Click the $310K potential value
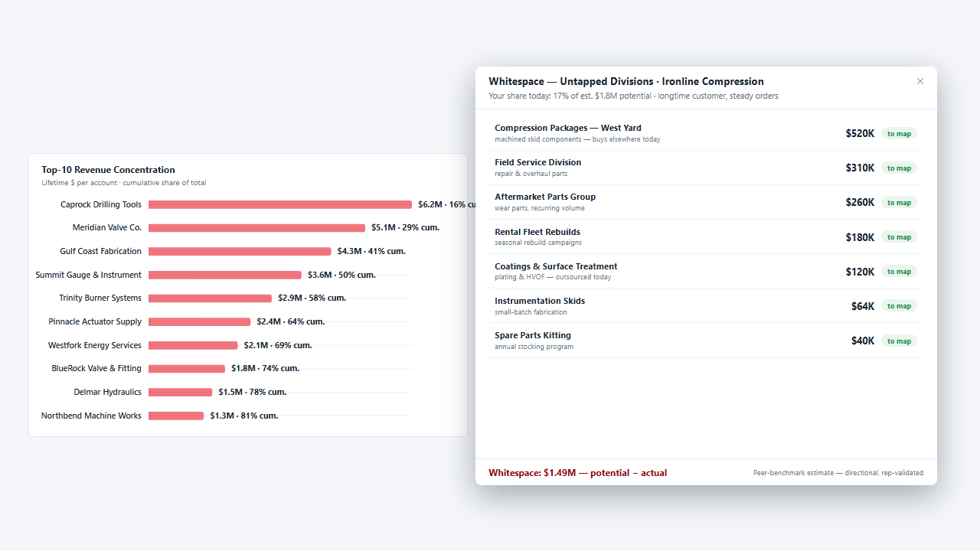980x551 pixels. click(860, 168)
